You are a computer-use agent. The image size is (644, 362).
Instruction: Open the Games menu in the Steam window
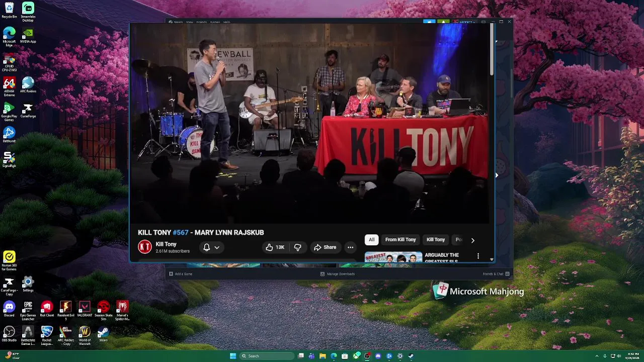(x=215, y=22)
